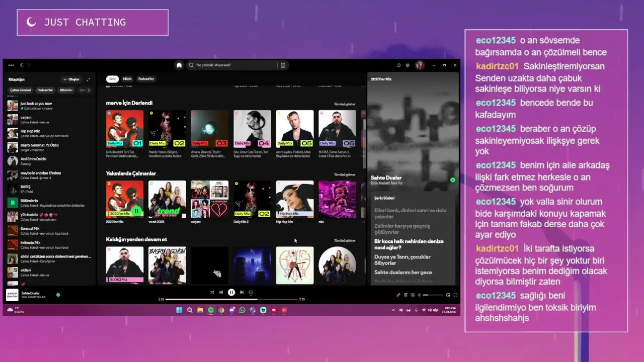Open 'just look at you now' playlist
The image size is (644, 362).
coord(49,106)
